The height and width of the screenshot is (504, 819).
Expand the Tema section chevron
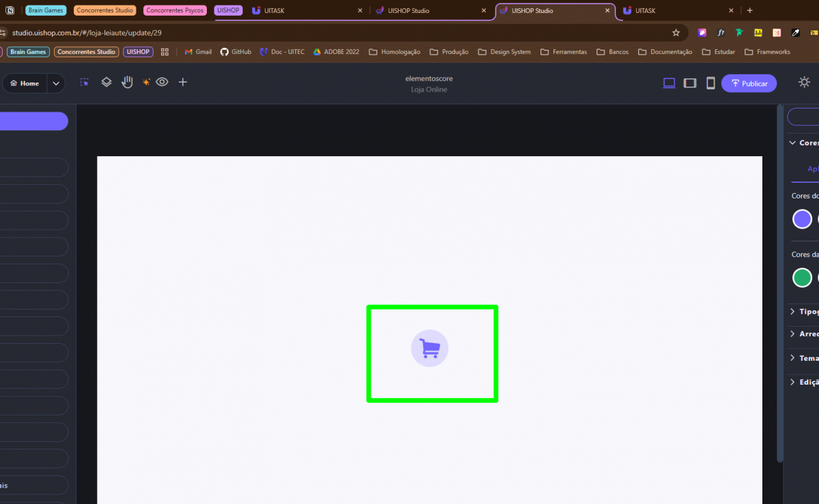[792, 358]
